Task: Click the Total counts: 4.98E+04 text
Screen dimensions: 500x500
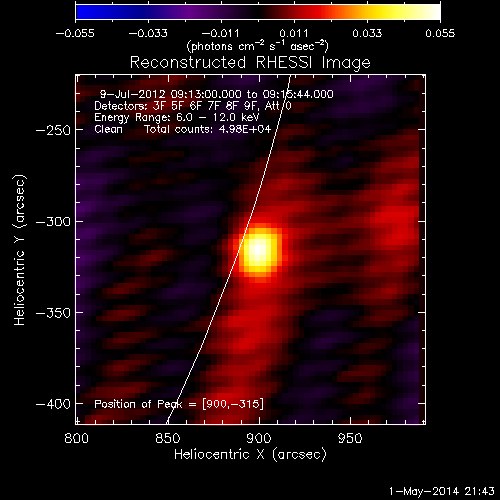Action: [208, 129]
